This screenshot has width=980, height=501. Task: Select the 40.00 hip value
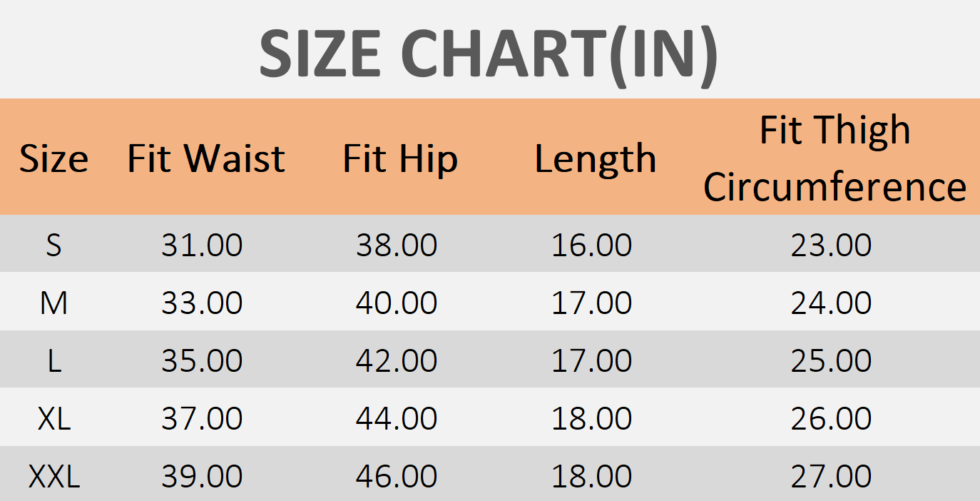[x=397, y=303]
